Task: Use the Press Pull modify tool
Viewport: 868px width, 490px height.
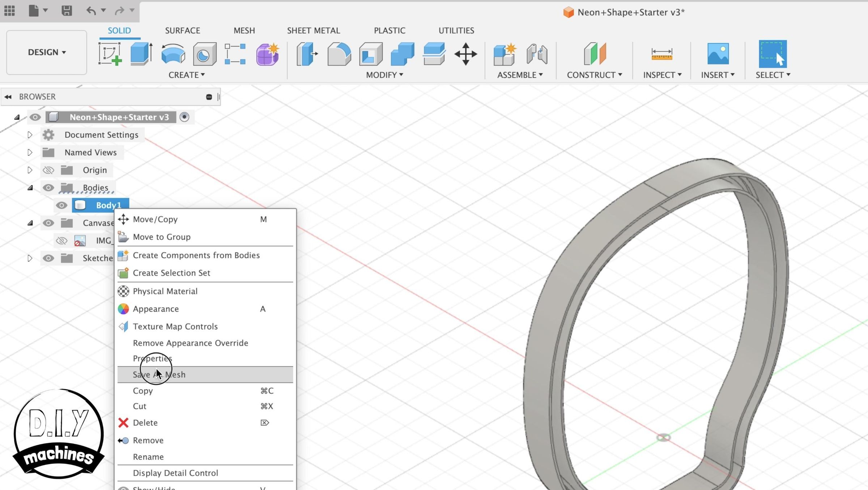Action: [x=307, y=54]
